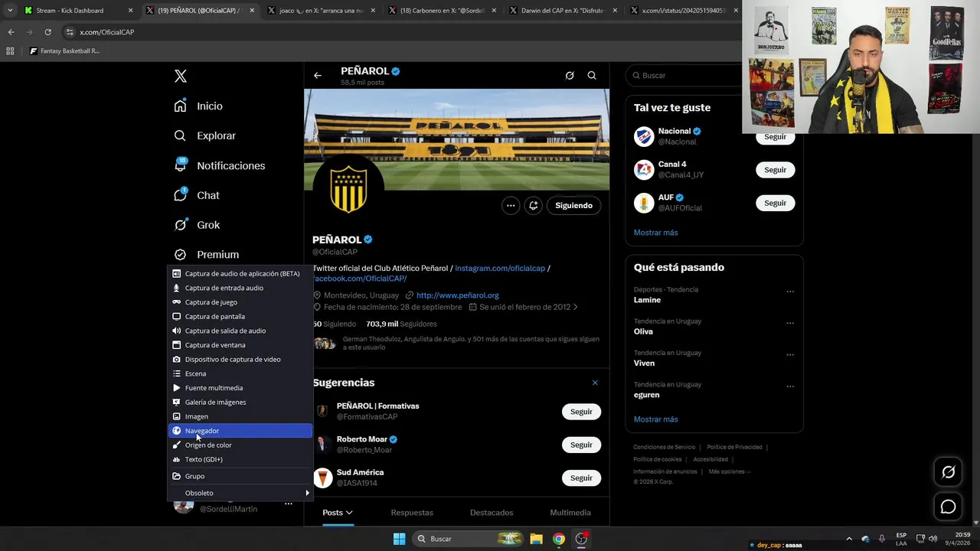Open 703,9 mil Seguidores list
The width and height of the screenshot is (980, 551).
[x=401, y=324]
